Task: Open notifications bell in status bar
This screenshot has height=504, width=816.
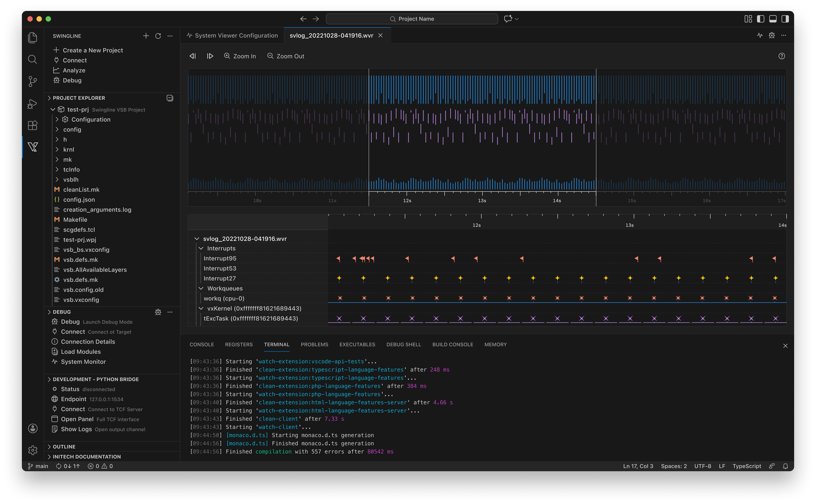Action: pos(785,466)
